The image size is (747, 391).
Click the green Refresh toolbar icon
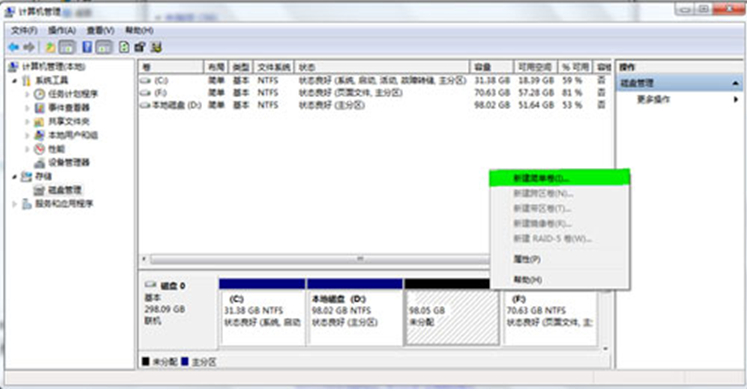pyautogui.click(x=124, y=47)
